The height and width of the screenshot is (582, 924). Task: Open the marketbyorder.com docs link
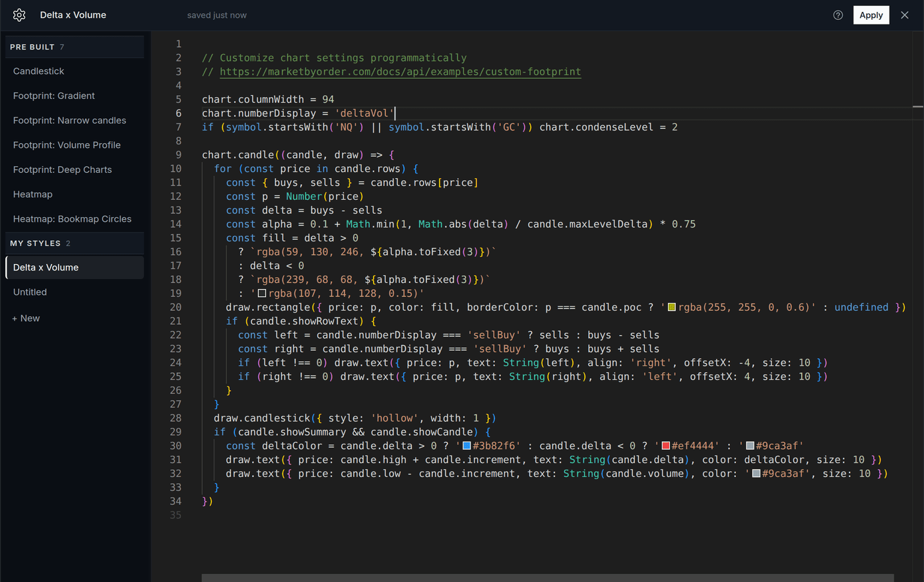click(401, 72)
